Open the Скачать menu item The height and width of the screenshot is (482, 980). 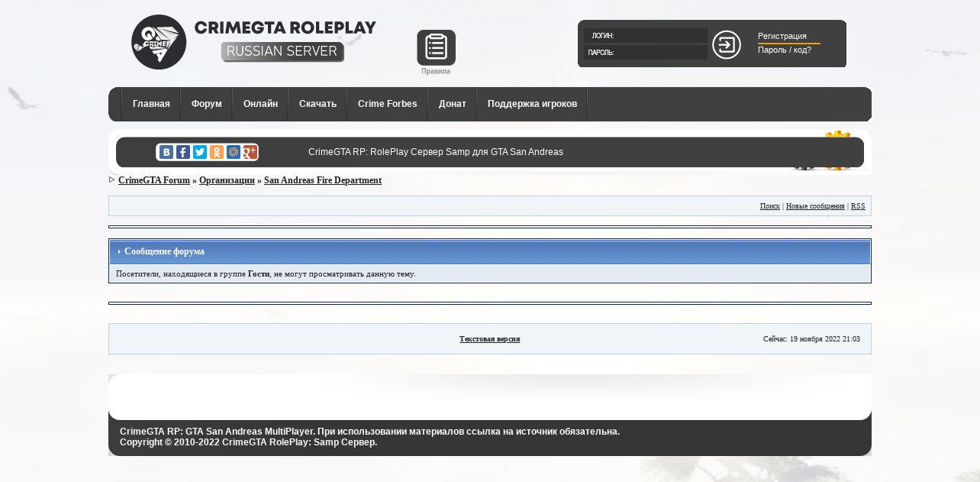(x=318, y=104)
